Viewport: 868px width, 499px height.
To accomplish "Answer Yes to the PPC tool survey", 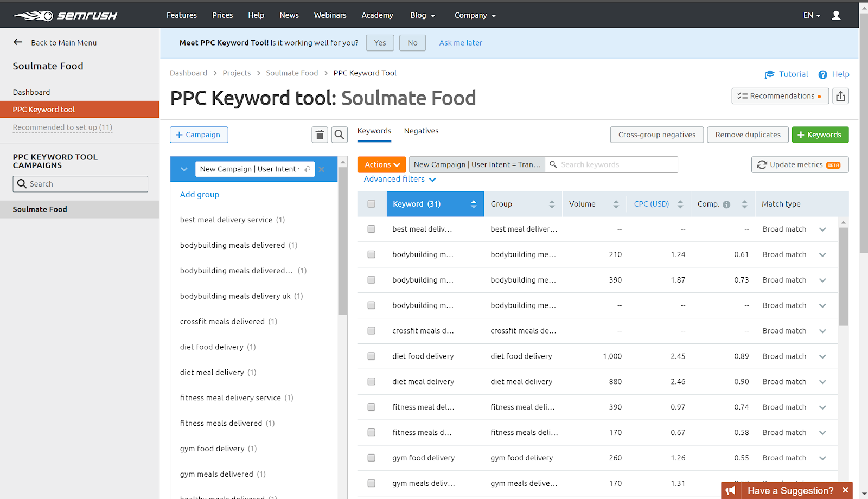I will click(x=380, y=43).
